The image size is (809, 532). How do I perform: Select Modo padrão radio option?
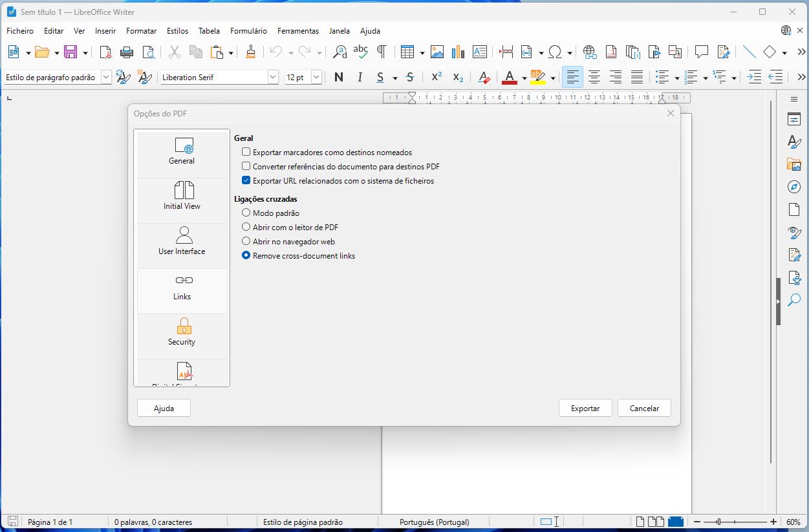246,213
